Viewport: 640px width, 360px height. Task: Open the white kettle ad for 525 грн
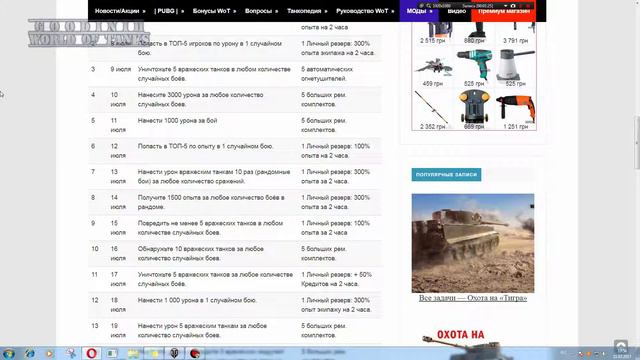[x=516, y=67]
